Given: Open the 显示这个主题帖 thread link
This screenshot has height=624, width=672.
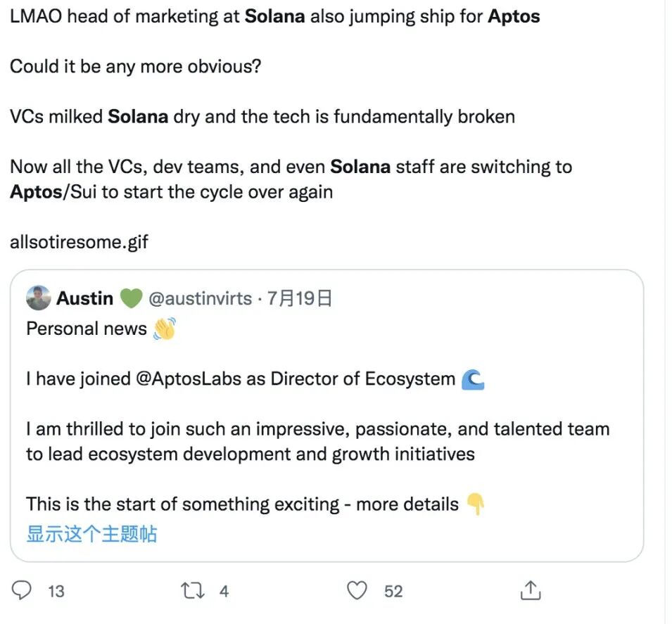Looking at the screenshot, I should (91, 534).
